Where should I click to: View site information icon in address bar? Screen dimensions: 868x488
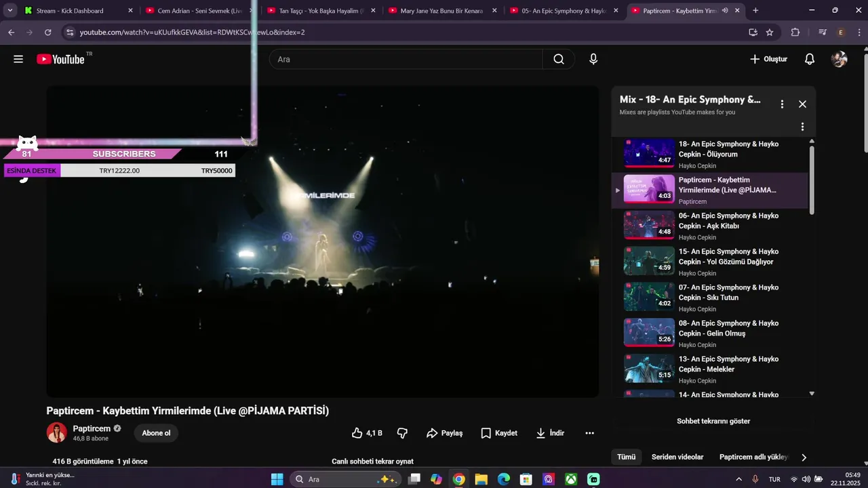pos(69,32)
